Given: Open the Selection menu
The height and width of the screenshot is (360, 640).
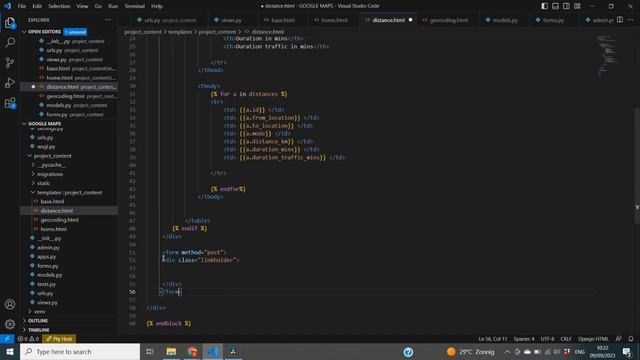Looking at the screenshot, I should pos(59,6).
